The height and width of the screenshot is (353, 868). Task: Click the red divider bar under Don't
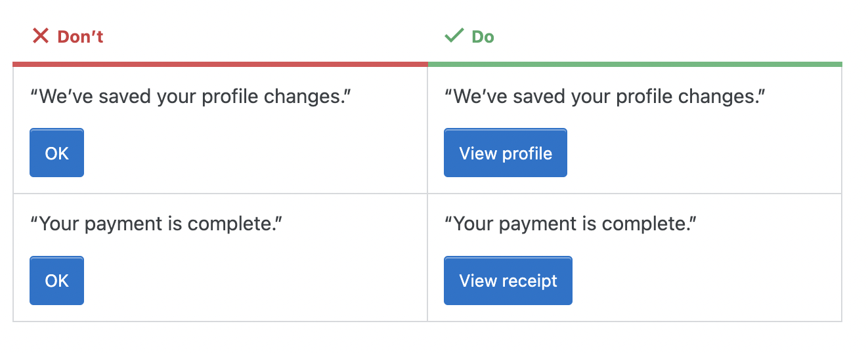[x=220, y=64]
